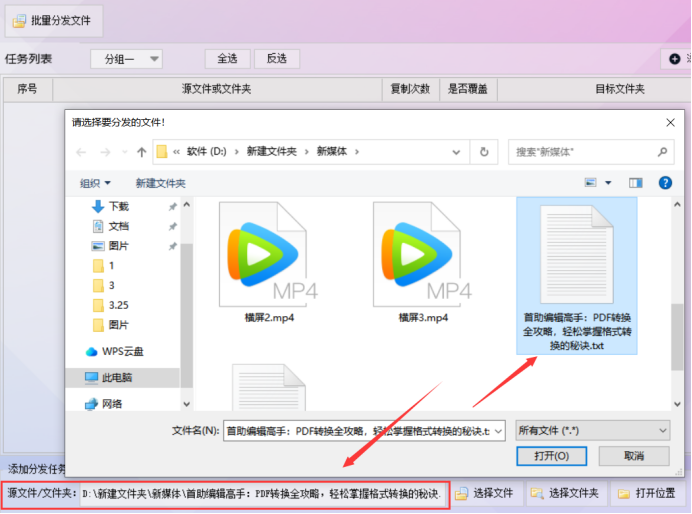Screen dimensions: 692x514
Task: Click 新建文件夹 in the address path
Action: (271, 152)
